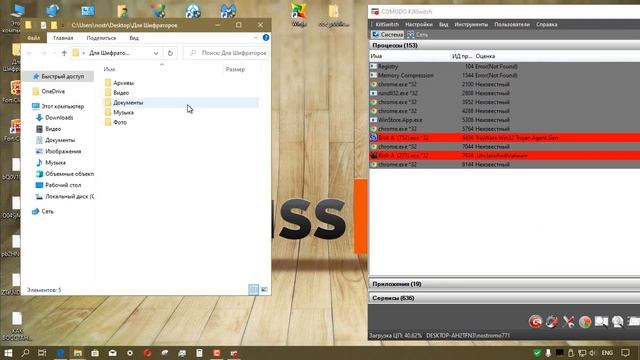The height and width of the screenshot is (360, 640).
Task: Switch Explorer to details view icon
Action: (x=253, y=289)
